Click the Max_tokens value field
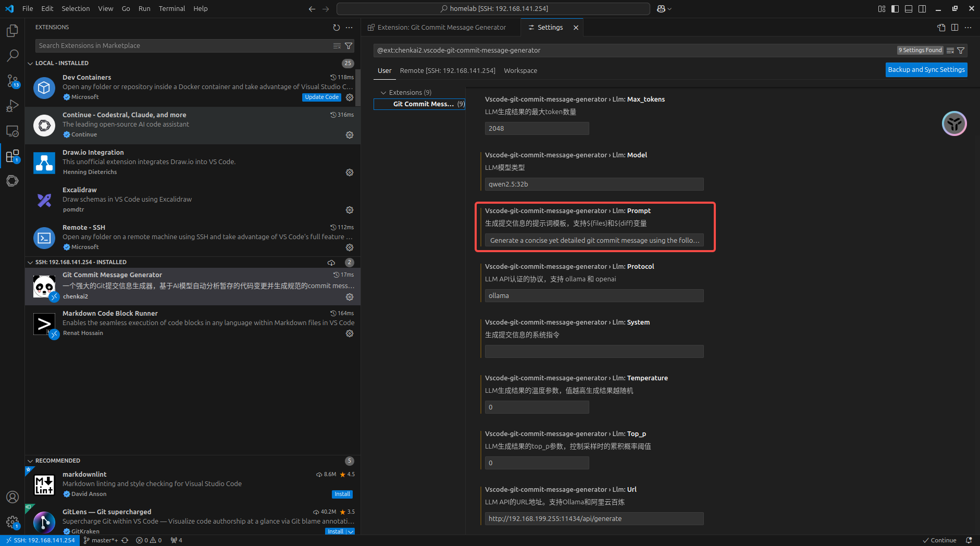The image size is (980, 546). pyautogui.click(x=537, y=129)
